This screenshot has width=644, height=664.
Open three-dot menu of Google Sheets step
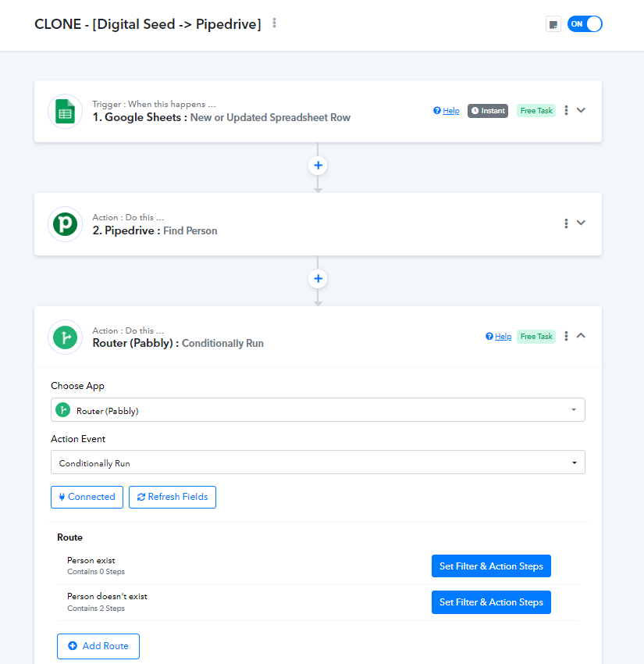(x=566, y=110)
